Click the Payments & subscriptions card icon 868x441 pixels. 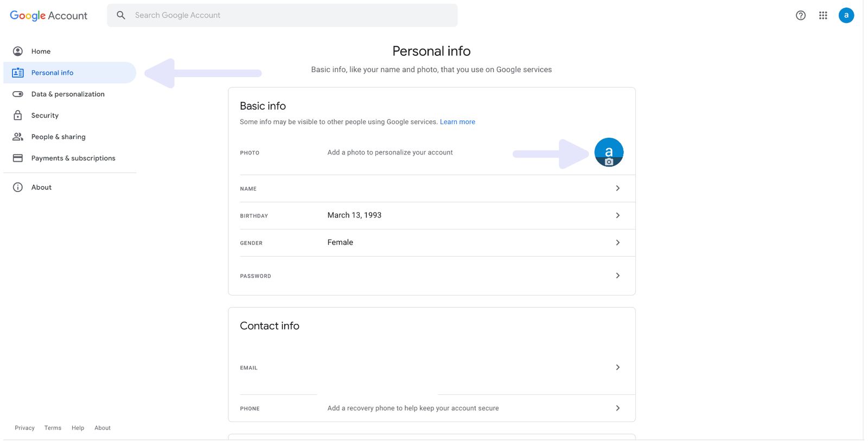tap(18, 158)
